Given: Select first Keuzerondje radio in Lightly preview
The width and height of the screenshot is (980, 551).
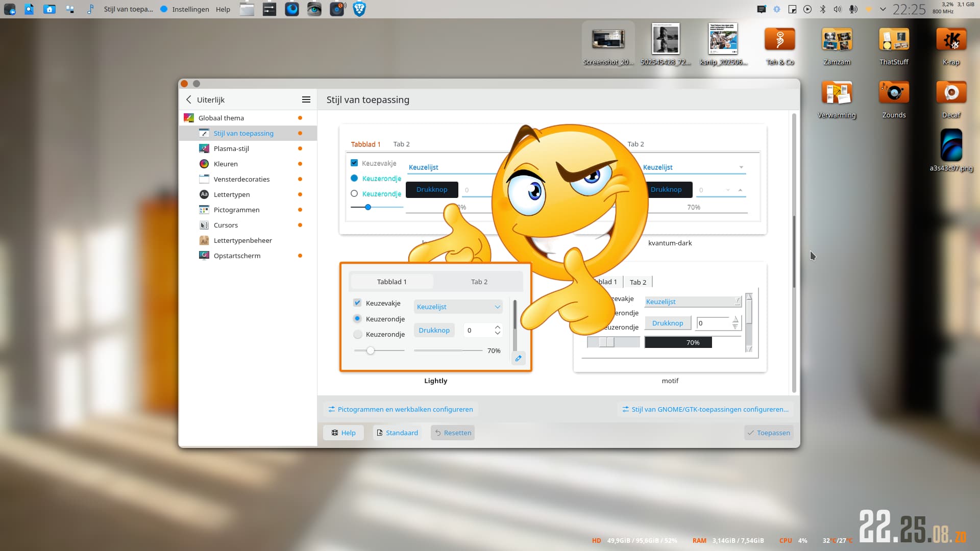Looking at the screenshot, I should click(357, 318).
